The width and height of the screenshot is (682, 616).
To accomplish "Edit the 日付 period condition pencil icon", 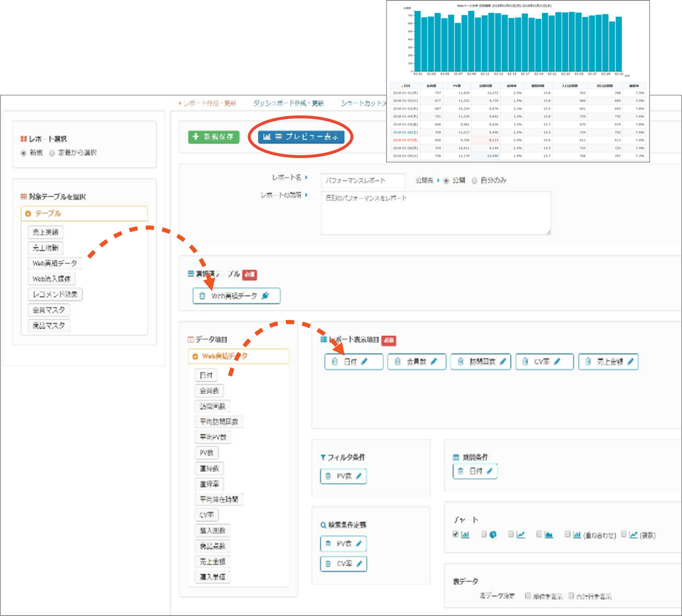I will (x=490, y=471).
